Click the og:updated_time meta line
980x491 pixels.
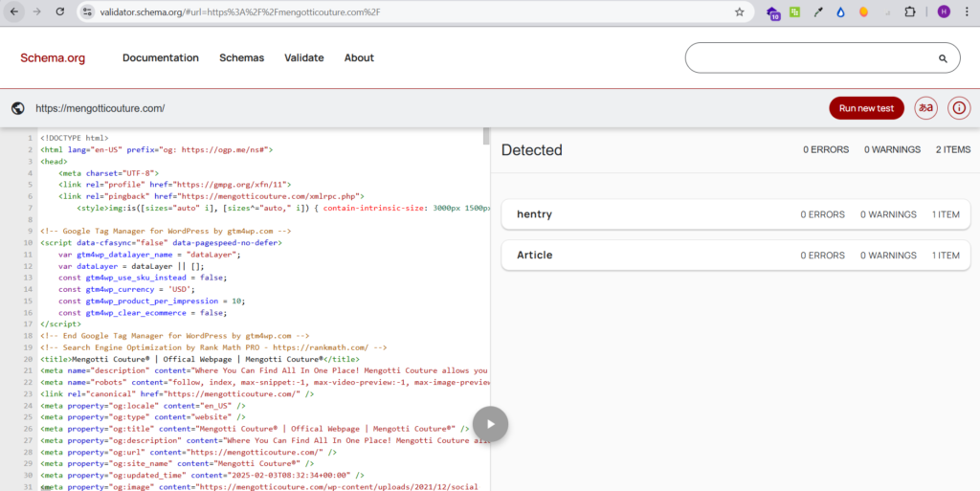[x=202, y=476]
